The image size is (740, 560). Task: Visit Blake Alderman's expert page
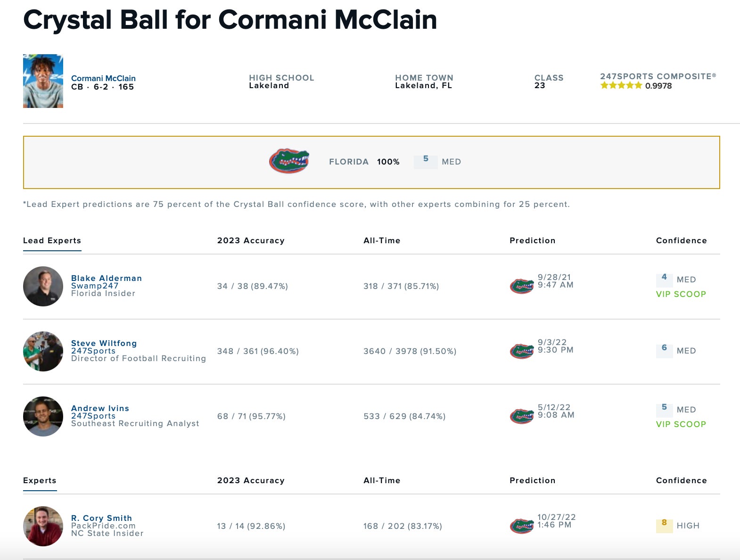tap(106, 278)
